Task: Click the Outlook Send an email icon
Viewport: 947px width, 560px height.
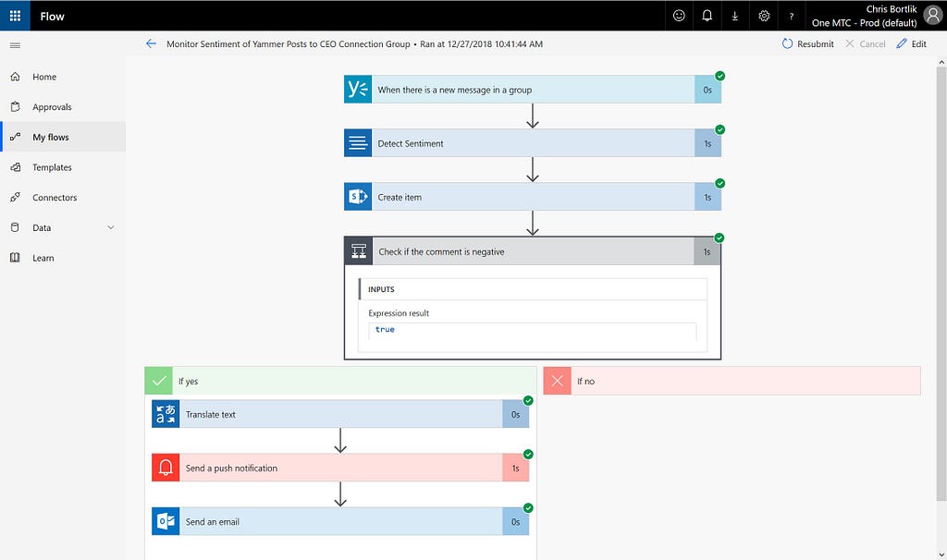Action: point(166,521)
